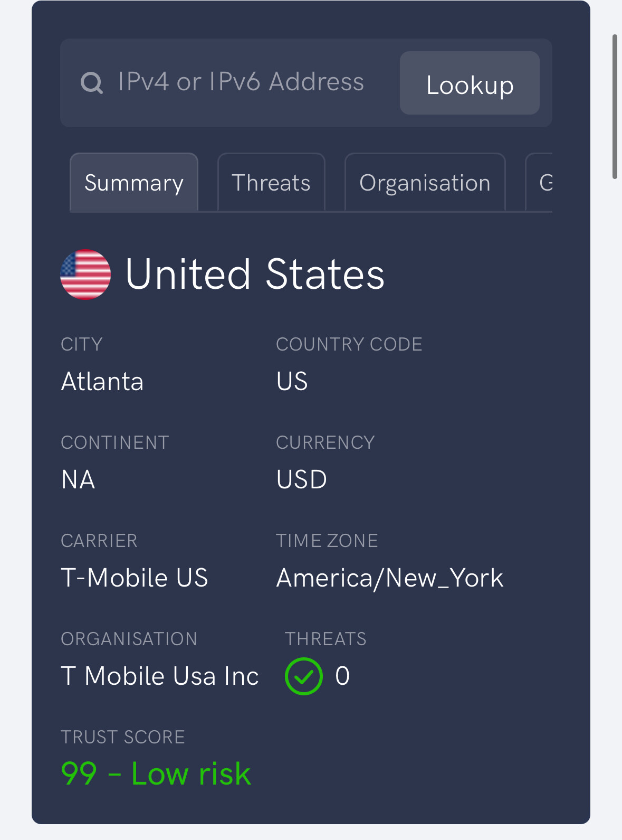Viewport: 622px width, 840px height.
Task: Click the NA continent value
Action: pos(78,479)
